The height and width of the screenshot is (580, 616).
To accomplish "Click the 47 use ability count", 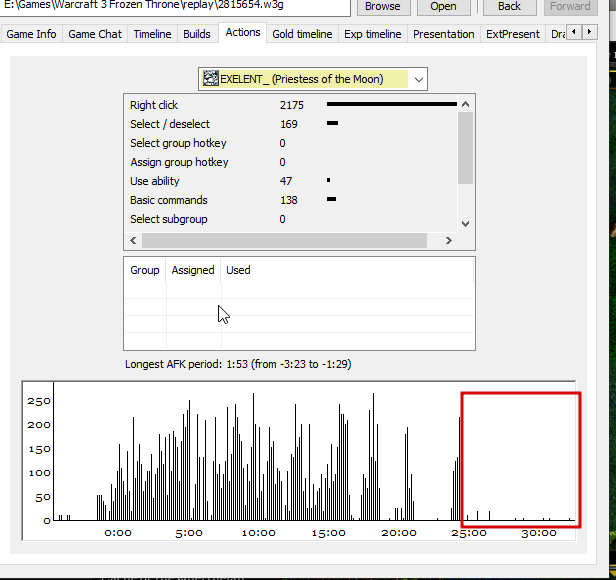I will click(286, 181).
